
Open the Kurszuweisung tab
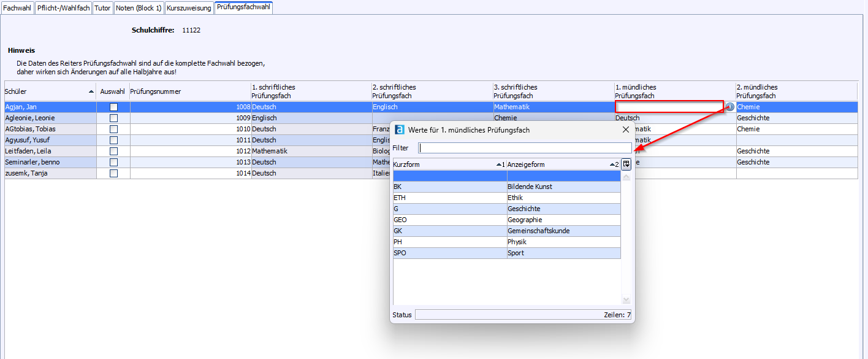189,8
